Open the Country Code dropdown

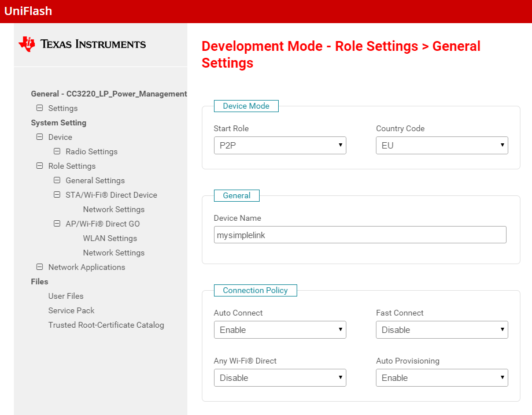(x=442, y=146)
